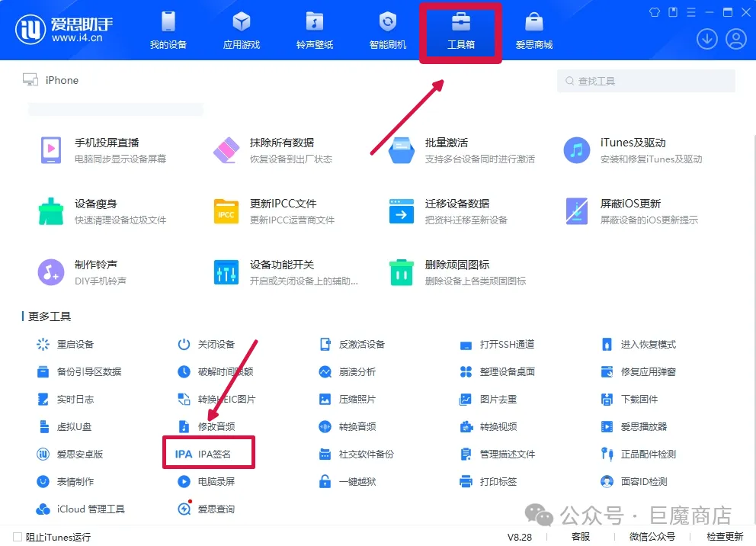Viewport: 756px width, 546px height.
Task: Open 爱思查询 tool
Action: tap(207, 509)
